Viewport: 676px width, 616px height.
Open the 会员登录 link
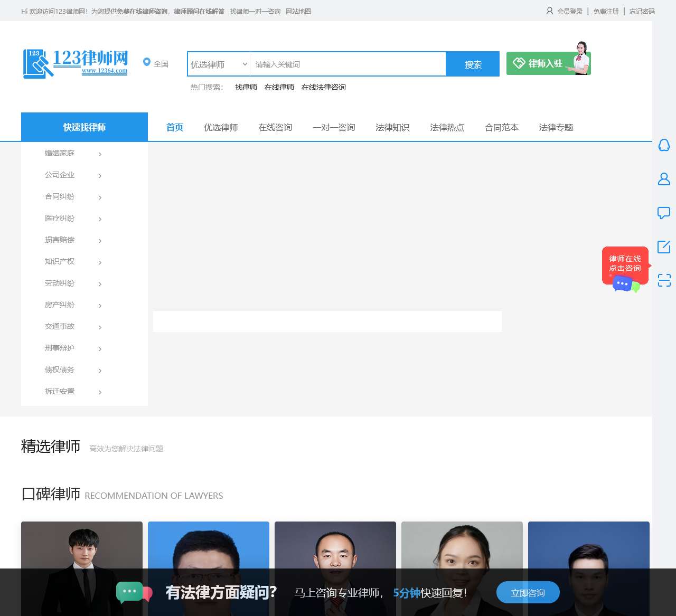(x=569, y=11)
